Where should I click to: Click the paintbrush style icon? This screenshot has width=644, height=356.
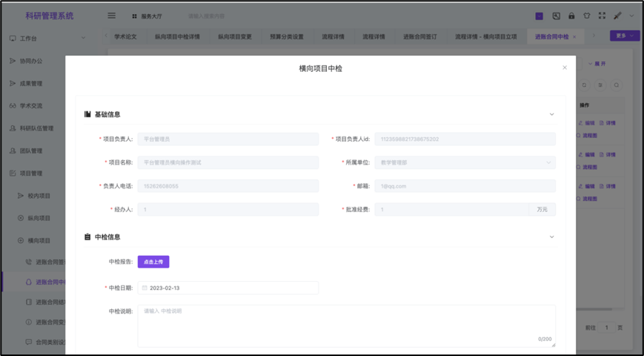tap(617, 16)
